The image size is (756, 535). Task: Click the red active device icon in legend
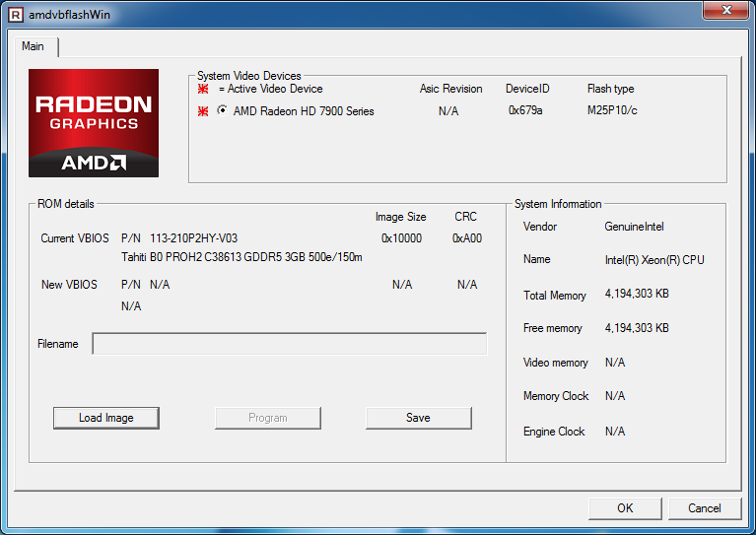click(203, 89)
